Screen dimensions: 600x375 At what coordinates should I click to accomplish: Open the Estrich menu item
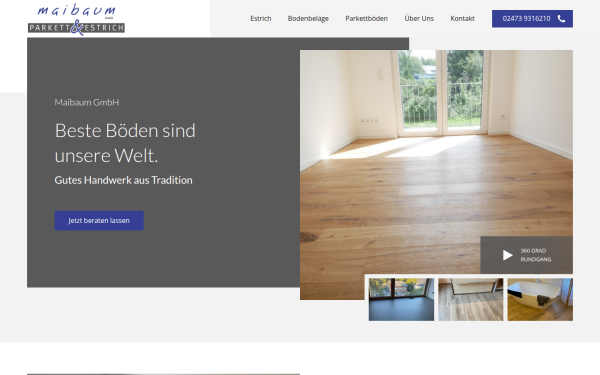[261, 18]
